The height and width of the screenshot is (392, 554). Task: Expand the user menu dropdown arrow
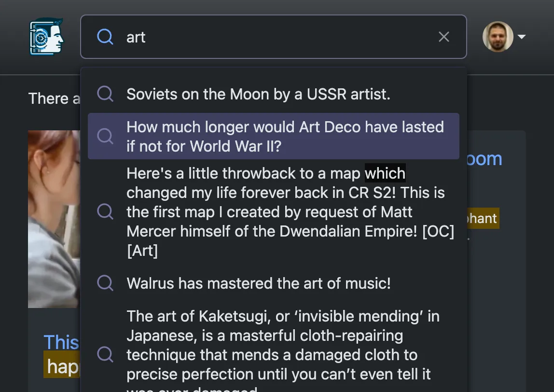pos(521,37)
